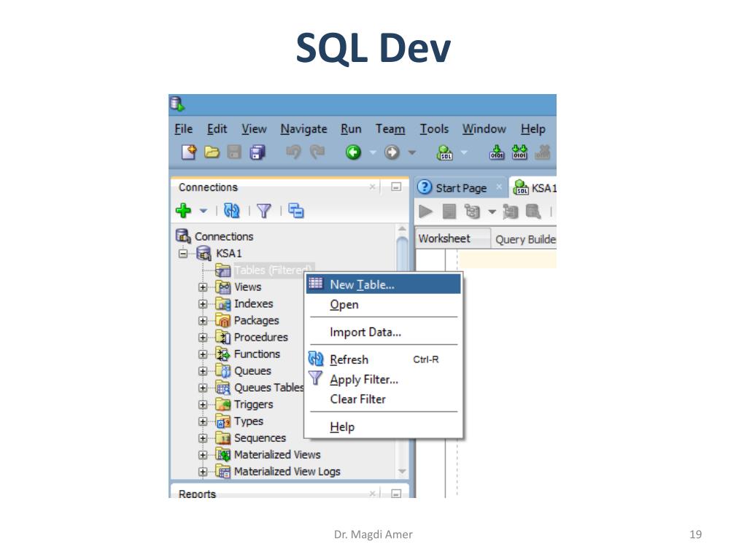
Task: Expand the Indexes tree node
Action: 203,304
